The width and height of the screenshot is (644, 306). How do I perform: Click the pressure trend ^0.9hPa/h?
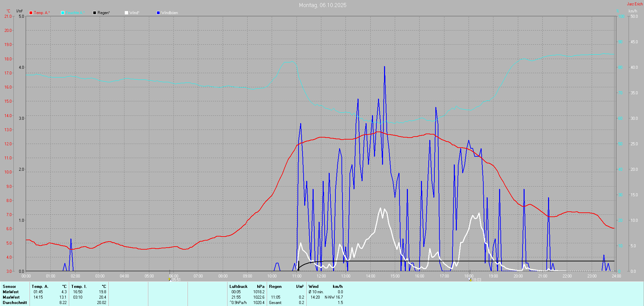[x=238, y=303]
